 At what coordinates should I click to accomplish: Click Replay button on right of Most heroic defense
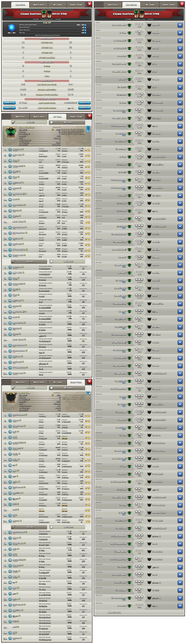[x=85, y=108]
